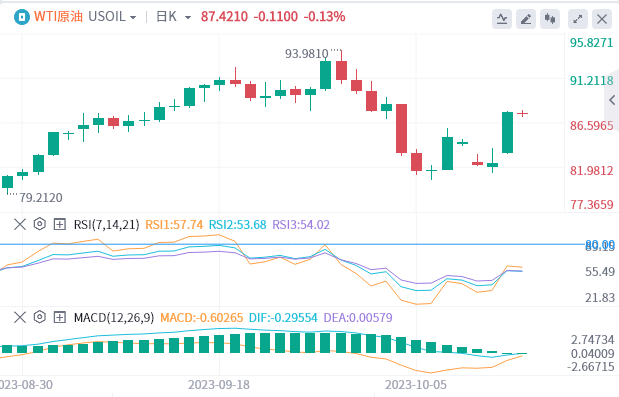This screenshot has height=397, width=619.
Task: Click the RSI 80 level line
Action: [292, 244]
